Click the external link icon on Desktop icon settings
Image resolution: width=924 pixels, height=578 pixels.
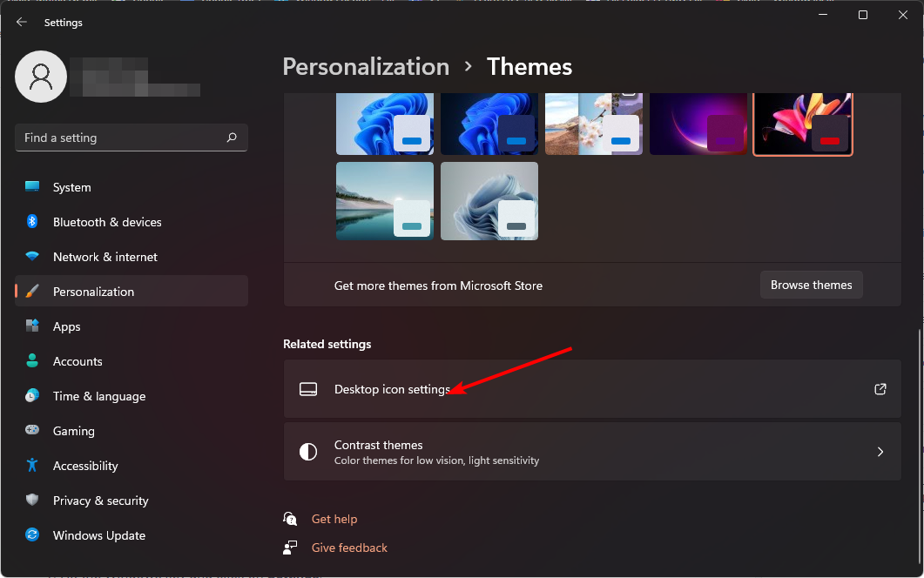(x=880, y=389)
